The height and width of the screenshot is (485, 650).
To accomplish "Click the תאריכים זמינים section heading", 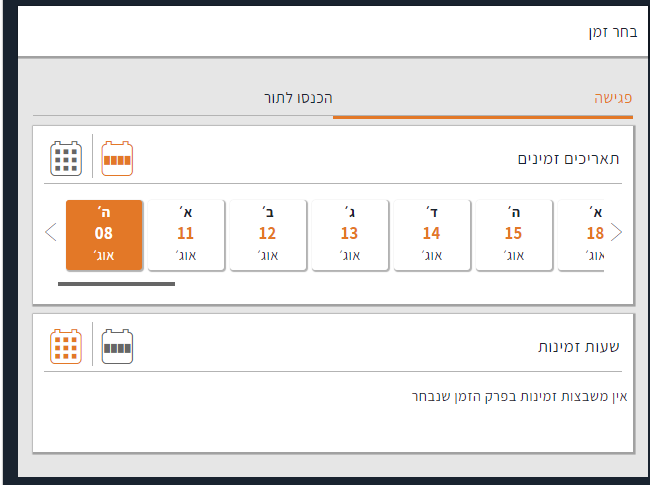I will (569, 159).
